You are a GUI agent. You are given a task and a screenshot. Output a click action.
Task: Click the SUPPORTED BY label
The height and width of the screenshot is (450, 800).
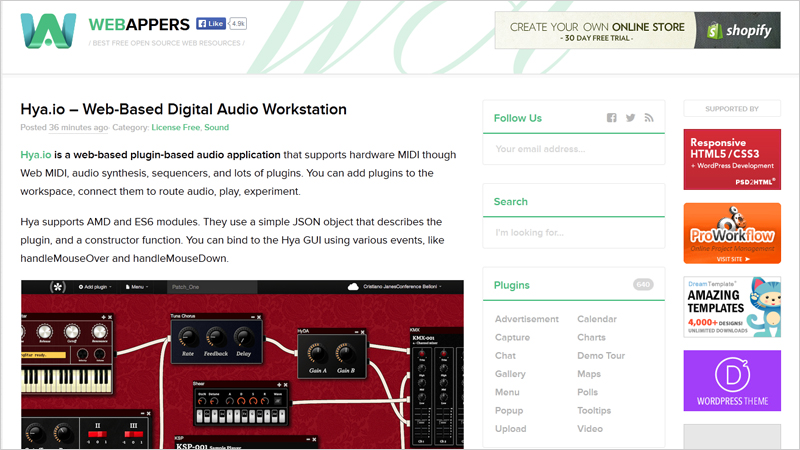[x=732, y=109]
